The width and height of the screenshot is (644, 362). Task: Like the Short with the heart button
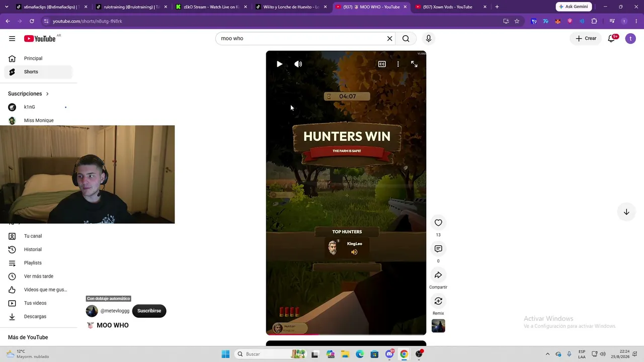pyautogui.click(x=438, y=223)
